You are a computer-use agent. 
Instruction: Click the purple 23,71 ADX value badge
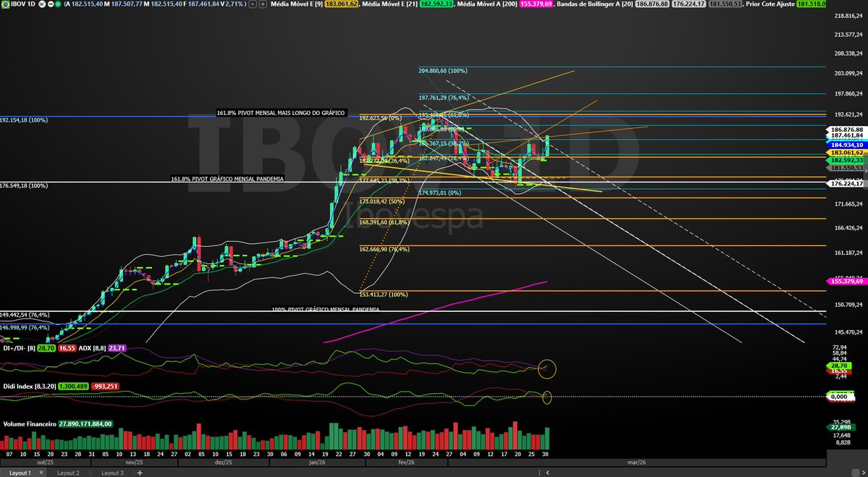117,348
